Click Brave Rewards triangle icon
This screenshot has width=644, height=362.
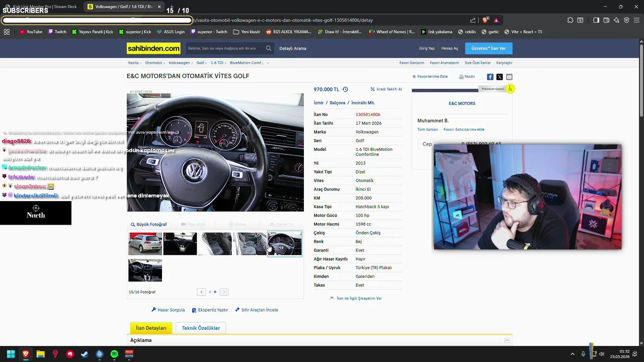(496, 20)
